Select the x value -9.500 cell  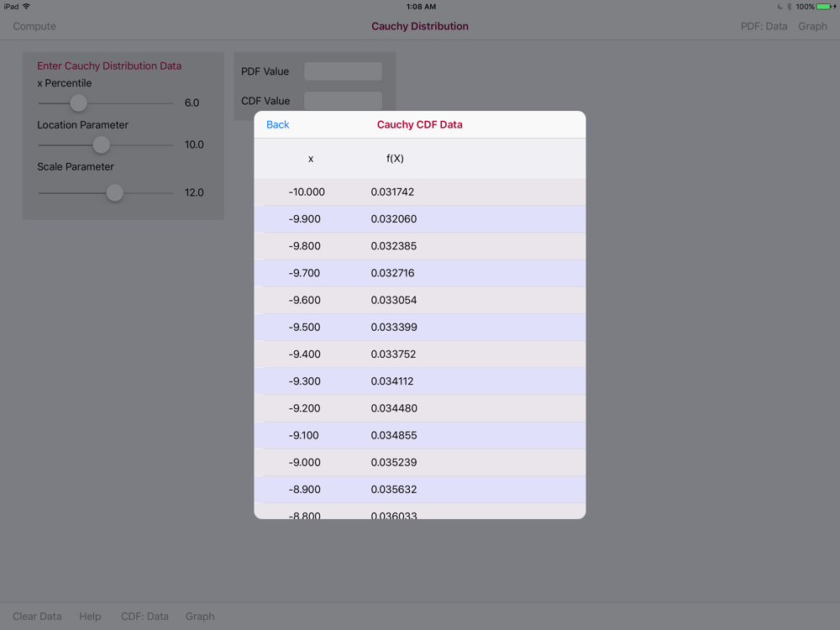(304, 327)
